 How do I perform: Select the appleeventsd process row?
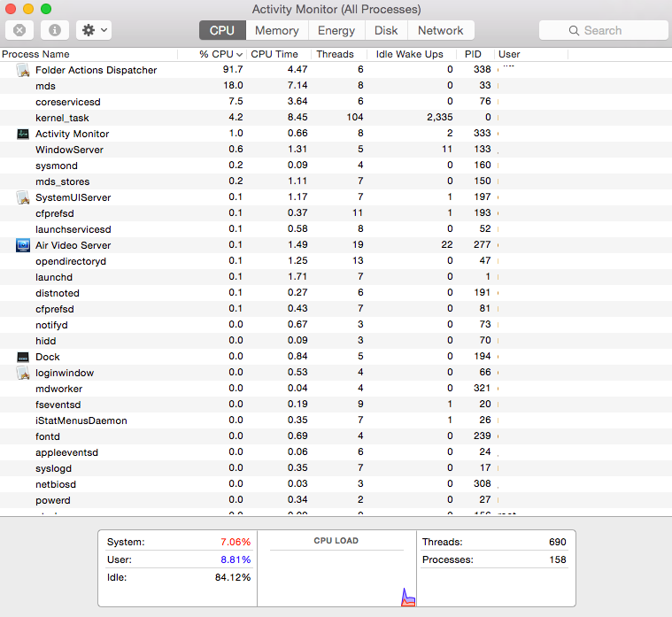point(336,452)
